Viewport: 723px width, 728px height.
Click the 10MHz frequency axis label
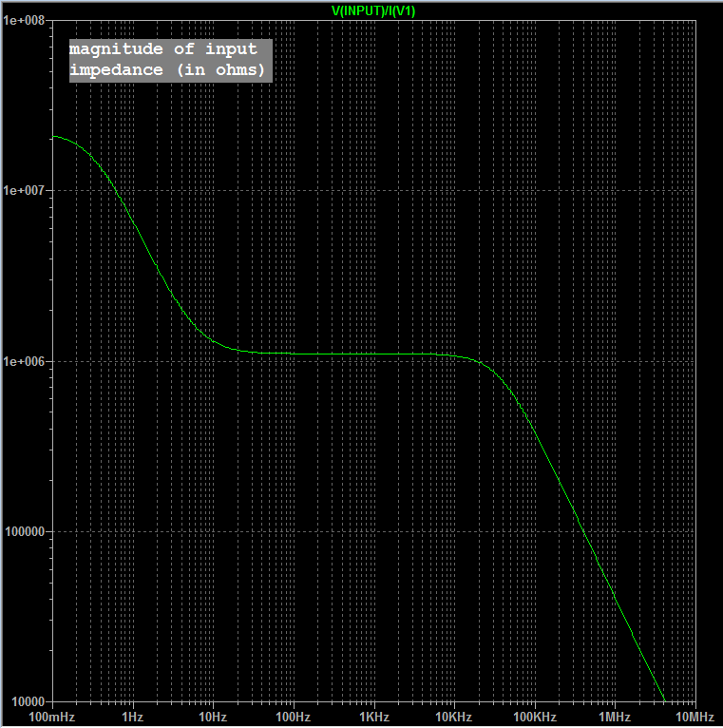click(694, 717)
